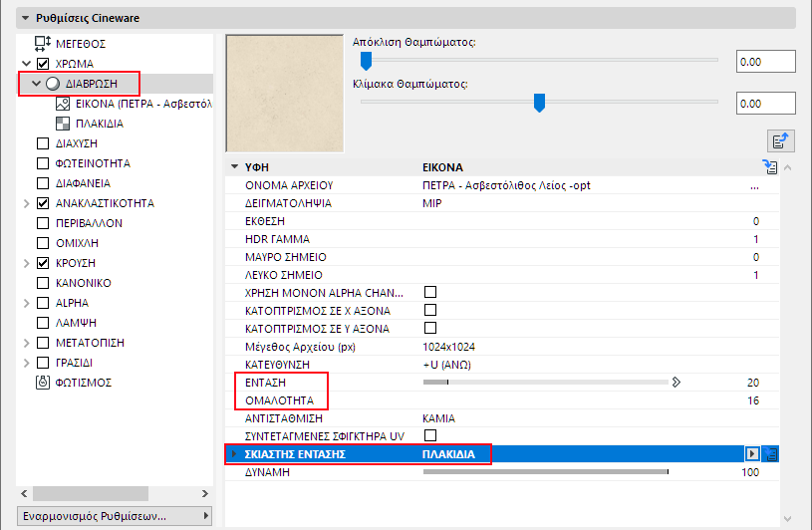Enable the ΓΡΑΣΙΔΙ checkbox
This screenshot has height=530, width=812.
(x=43, y=363)
